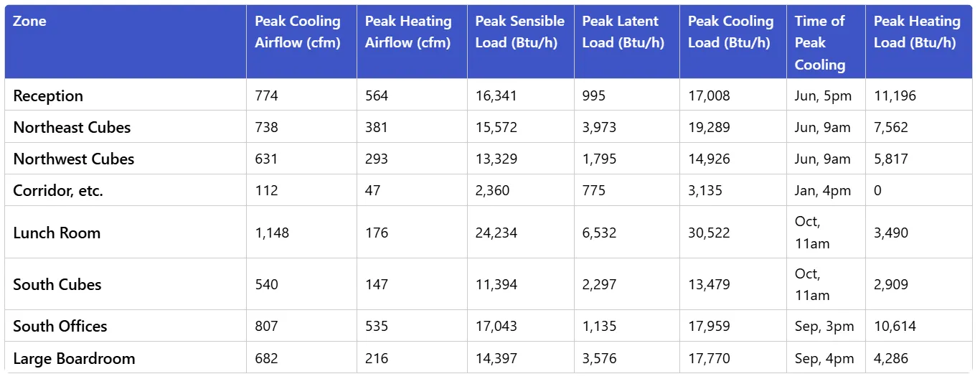Select the Time of Peak Cooling header
Screen dimensions: 980x379
coord(820,42)
